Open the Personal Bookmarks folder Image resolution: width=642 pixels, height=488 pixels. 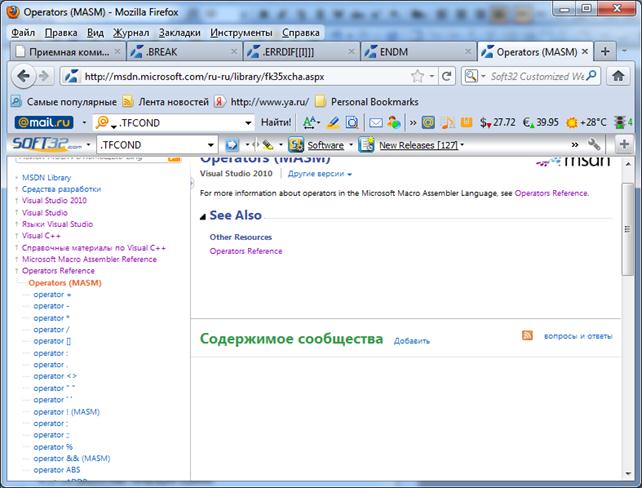click(x=367, y=102)
